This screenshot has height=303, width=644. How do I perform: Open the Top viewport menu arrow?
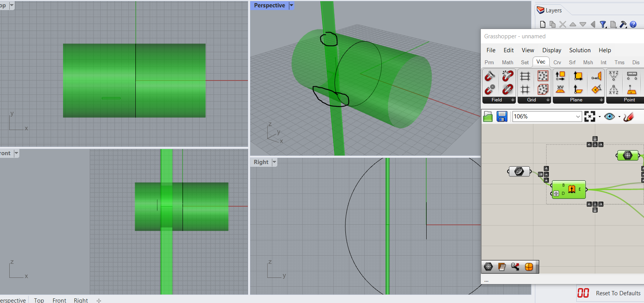coord(12,5)
